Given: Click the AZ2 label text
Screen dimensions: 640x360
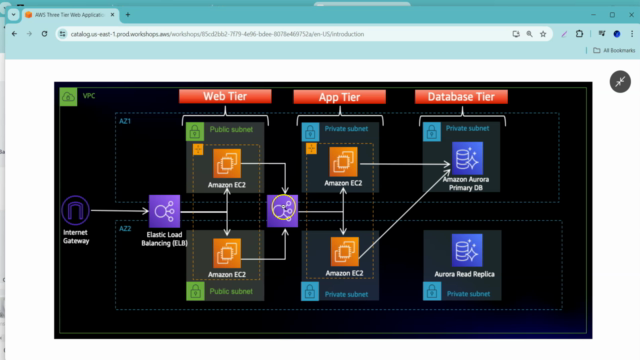Looking at the screenshot, I should pyautogui.click(x=125, y=229).
